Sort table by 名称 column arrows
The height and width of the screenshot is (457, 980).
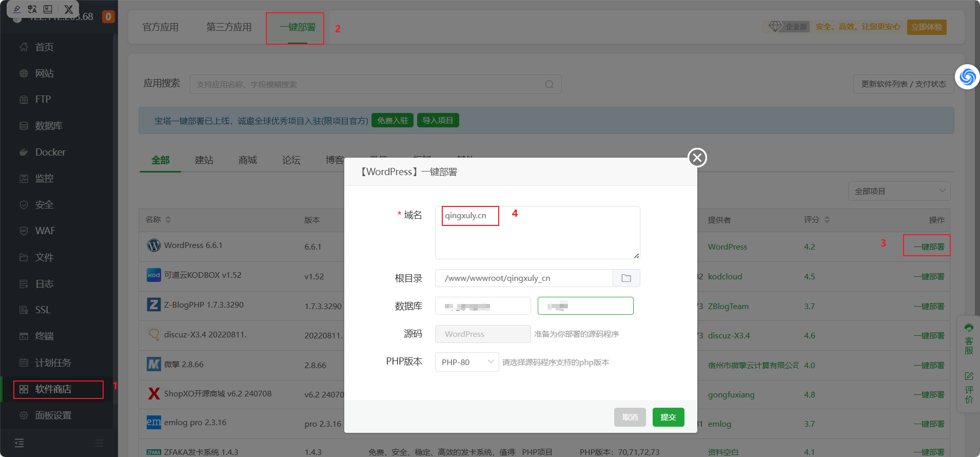point(168,220)
